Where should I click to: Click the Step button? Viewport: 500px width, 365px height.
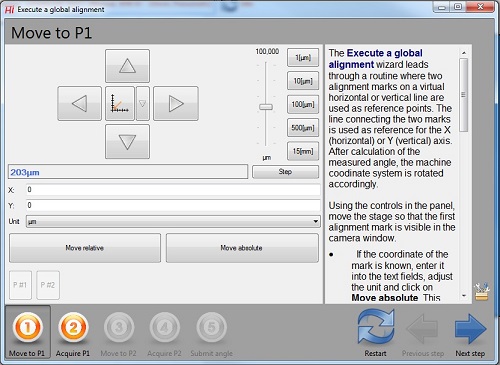click(285, 172)
